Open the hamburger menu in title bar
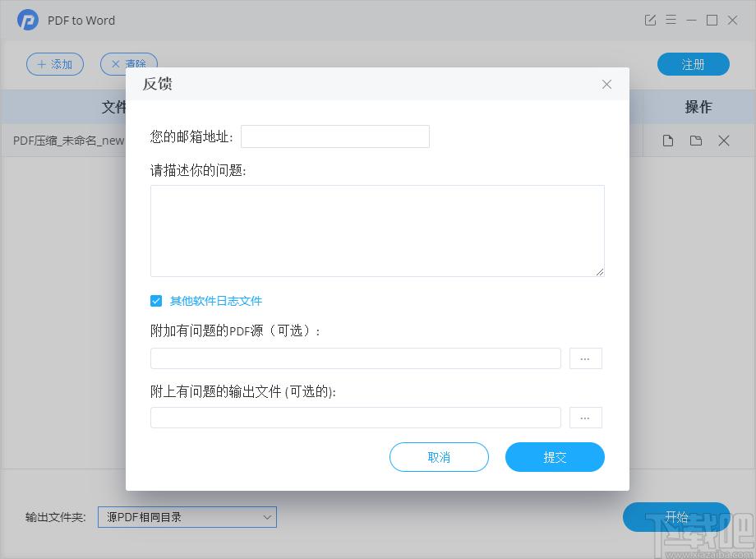 point(671,20)
